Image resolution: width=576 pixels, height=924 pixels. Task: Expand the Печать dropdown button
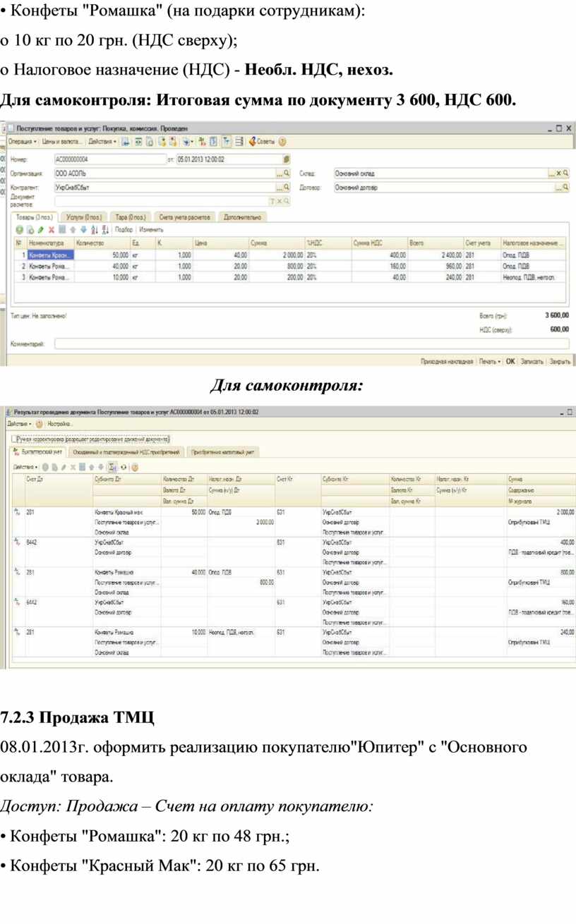(490, 361)
